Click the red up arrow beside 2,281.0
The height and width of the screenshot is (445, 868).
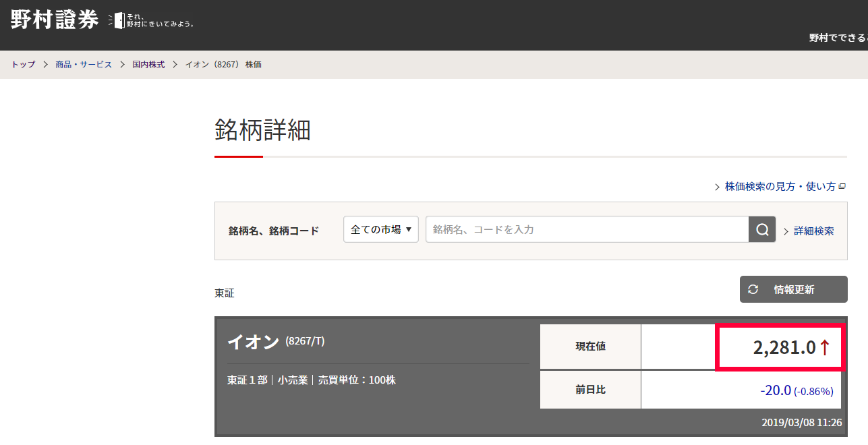[825, 348]
